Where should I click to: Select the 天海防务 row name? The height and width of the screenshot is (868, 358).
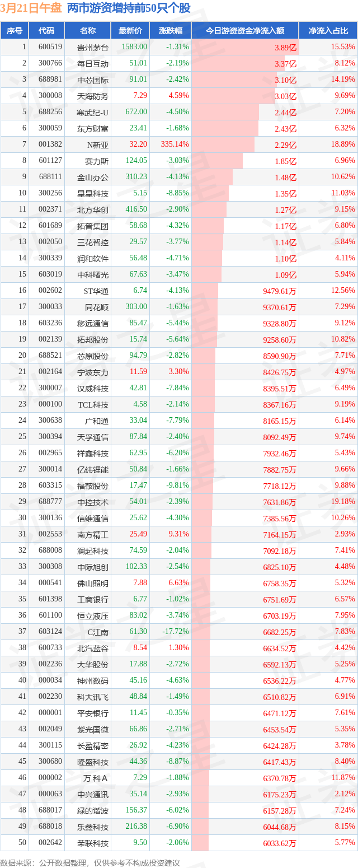(x=93, y=96)
